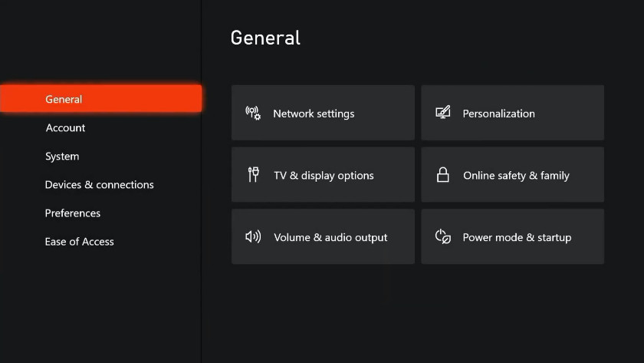This screenshot has width=644, height=363.
Task: Click the Power mode leaf icon
Action: [443, 236]
